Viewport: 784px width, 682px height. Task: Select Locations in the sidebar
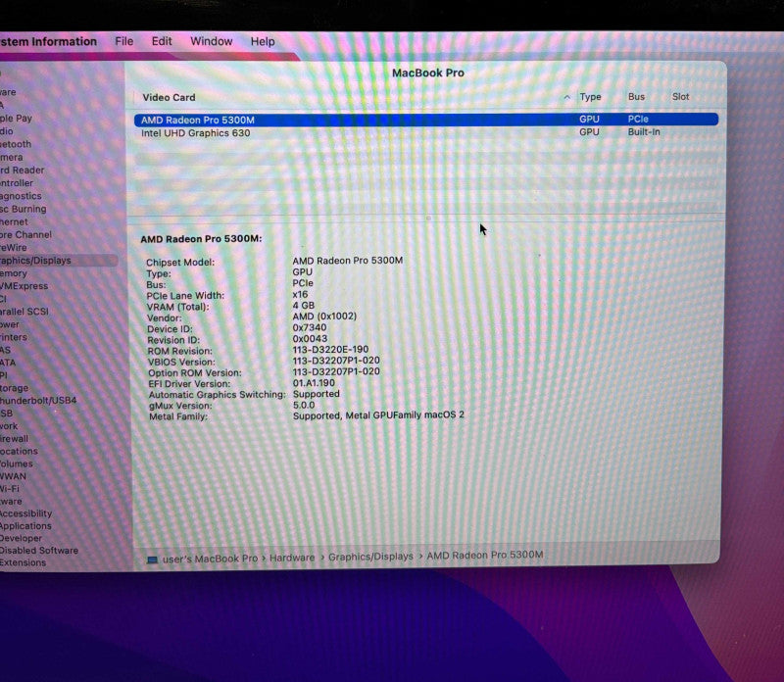19,451
